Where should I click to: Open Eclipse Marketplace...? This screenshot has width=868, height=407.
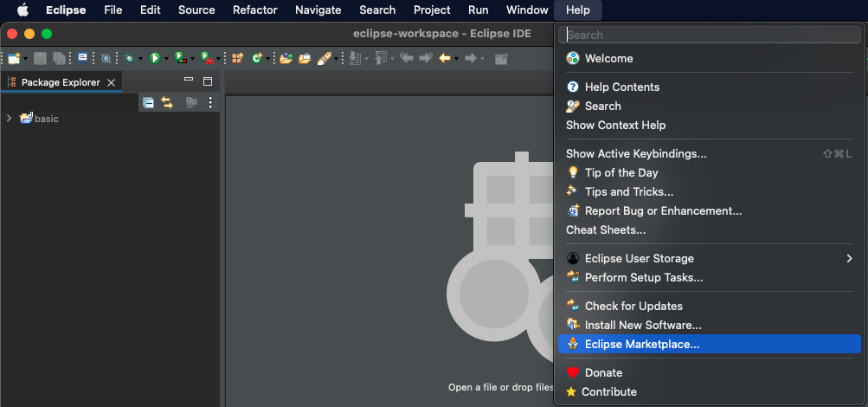pyautogui.click(x=710, y=344)
